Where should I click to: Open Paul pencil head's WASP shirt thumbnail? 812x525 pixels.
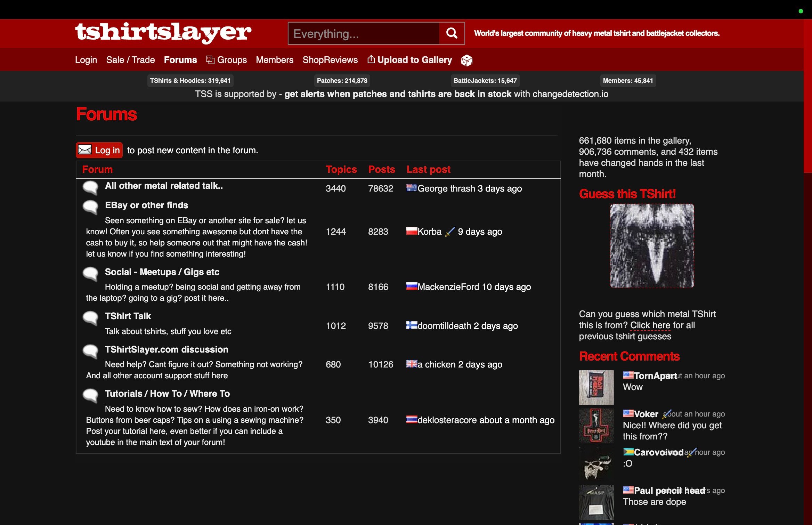[x=596, y=502]
